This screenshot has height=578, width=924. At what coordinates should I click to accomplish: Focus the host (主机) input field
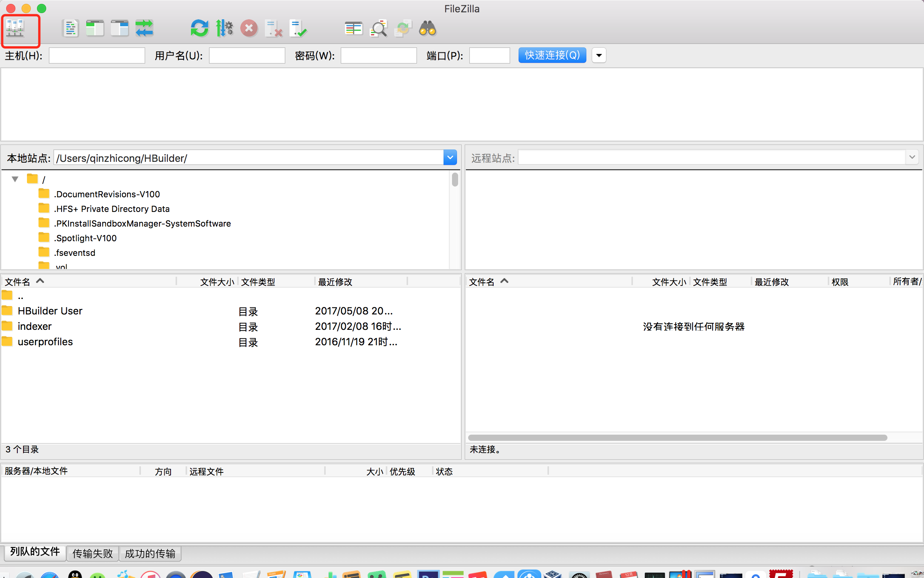point(97,55)
